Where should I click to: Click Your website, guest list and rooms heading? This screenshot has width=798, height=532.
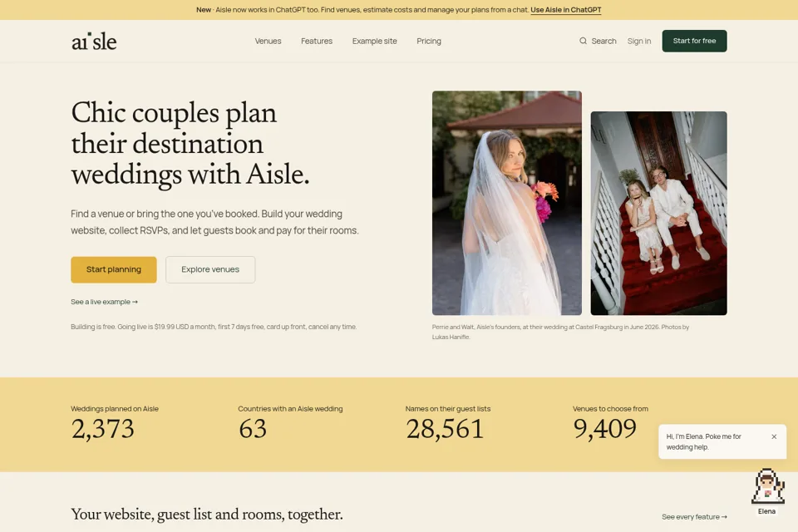[207, 515]
